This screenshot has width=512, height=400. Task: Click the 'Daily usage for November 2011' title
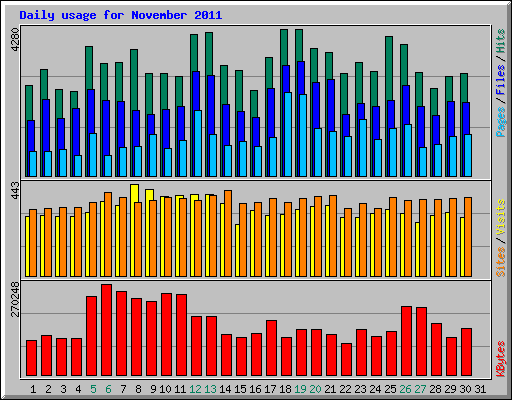pos(121,15)
